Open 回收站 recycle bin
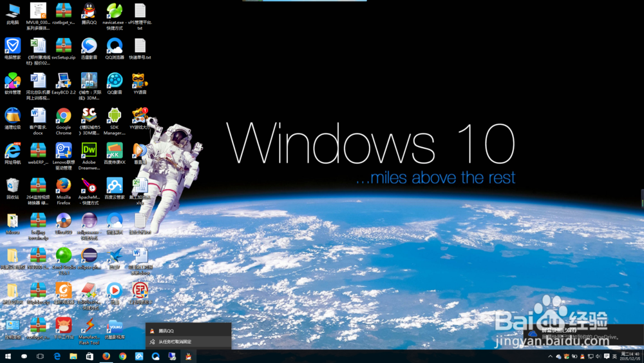Screen dimensions: 644x363 [x=13, y=189]
